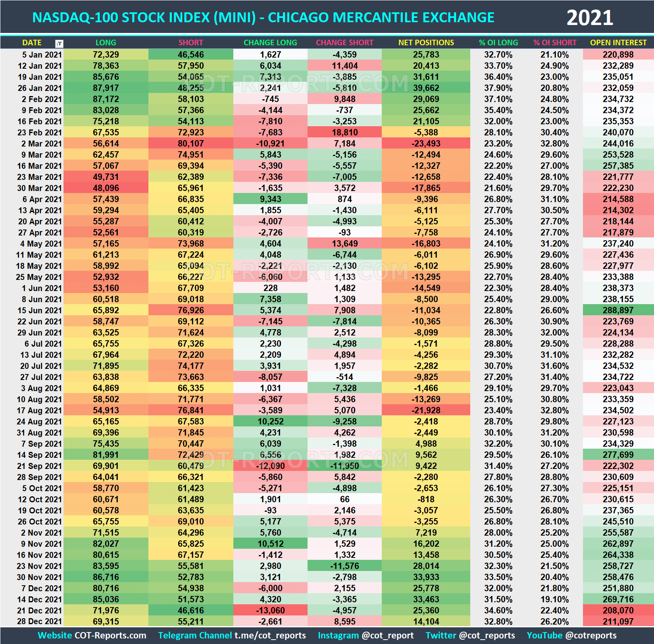Select the LONG column header
This screenshot has height=644, width=654.
coord(106,42)
